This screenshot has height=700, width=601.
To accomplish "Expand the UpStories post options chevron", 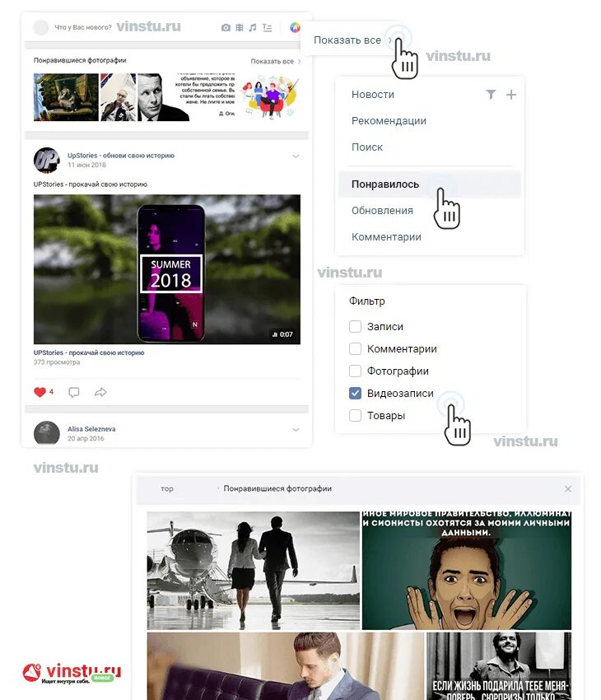I will tap(296, 156).
